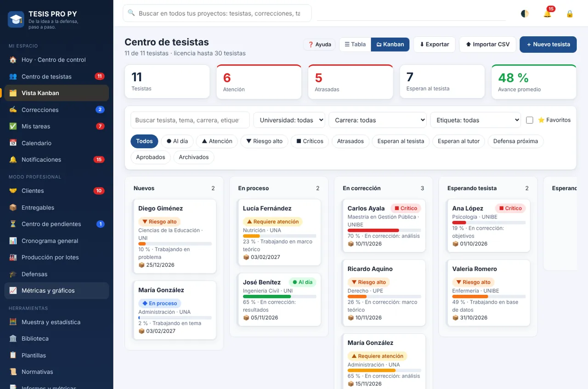Toggle the Defensa próxima filter chip
The width and height of the screenshot is (588, 389).
click(x=515, y=141)
